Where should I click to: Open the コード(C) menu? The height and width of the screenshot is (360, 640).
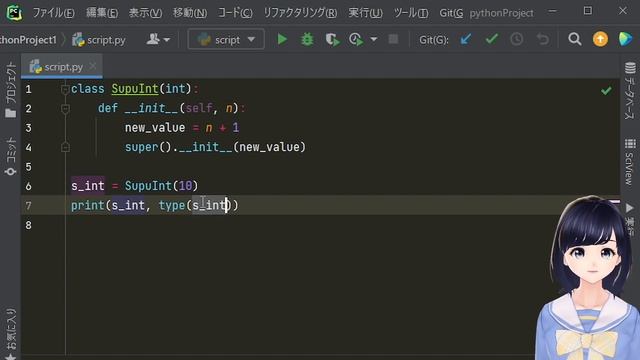click(235, 13)
